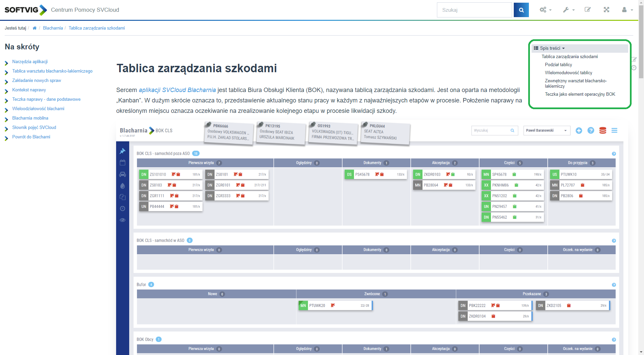Open the user account menu icon
This screenshot has width=644, height=355.
tap(627, 10)
